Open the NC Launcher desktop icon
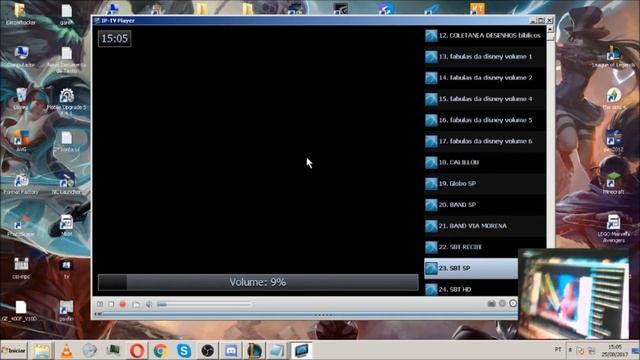Viewport: 640px width, 360px height. [x=66, y=184]
